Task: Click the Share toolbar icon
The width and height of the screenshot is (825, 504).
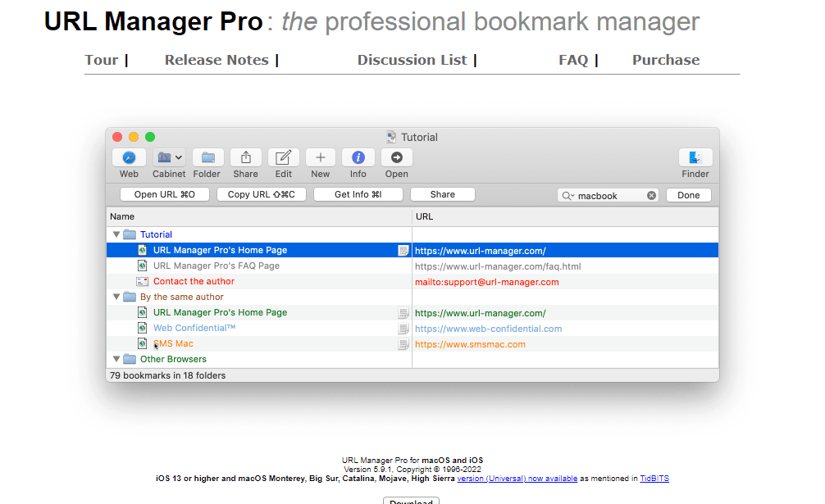Action: (x=246, y=157)
